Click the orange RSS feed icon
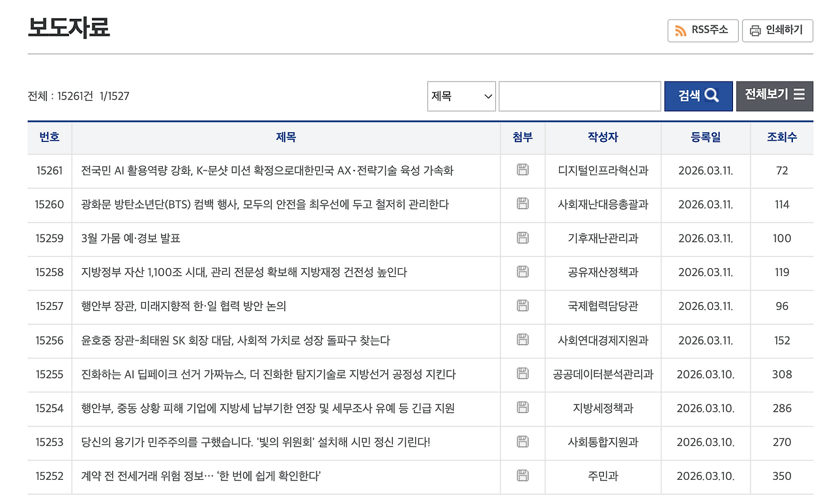Image resolution: width=834 pixels, height=504 pixels. (x=681, y=30)
